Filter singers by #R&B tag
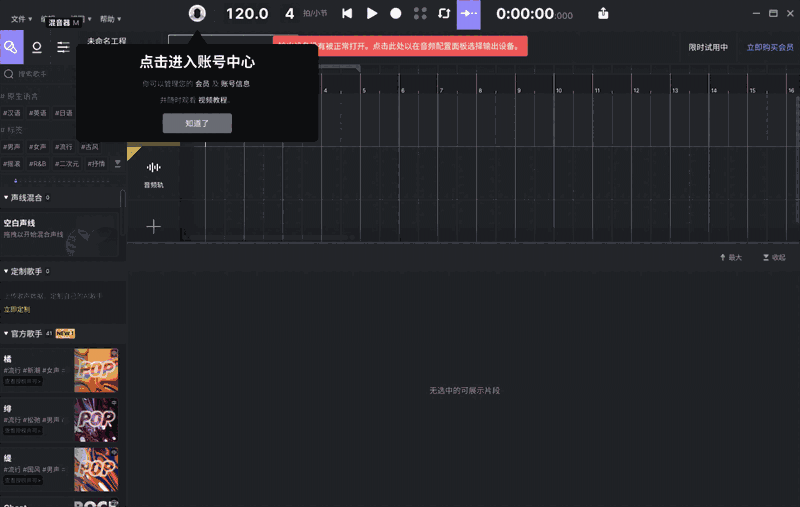Viewport: 800px width, 507px height. (x=38, y=164)
